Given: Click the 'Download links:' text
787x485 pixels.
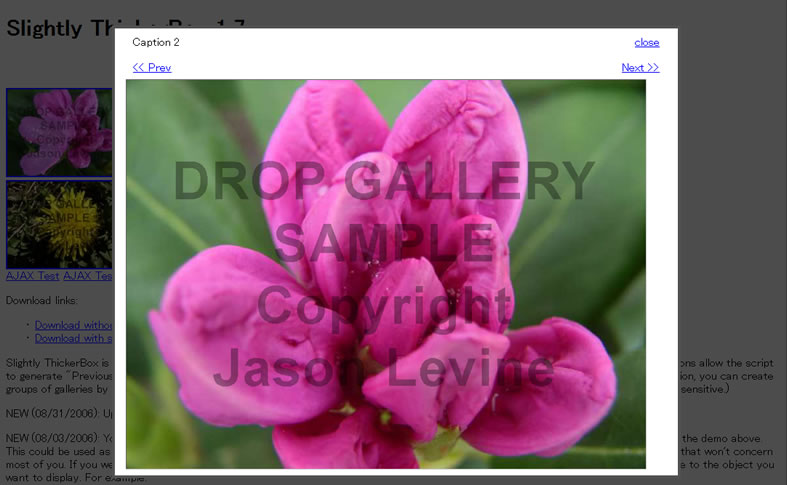Looking at the screenshot, I should 42,301.
